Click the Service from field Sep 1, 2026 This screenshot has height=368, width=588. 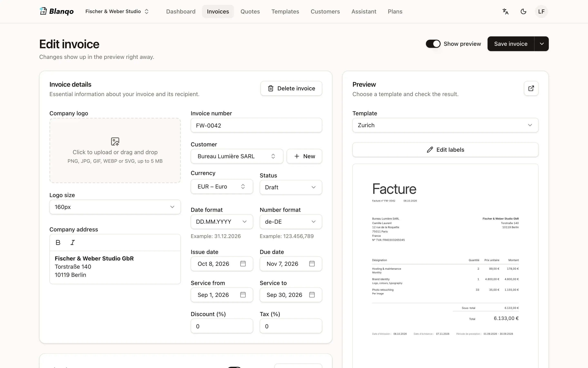click(222, 295)
